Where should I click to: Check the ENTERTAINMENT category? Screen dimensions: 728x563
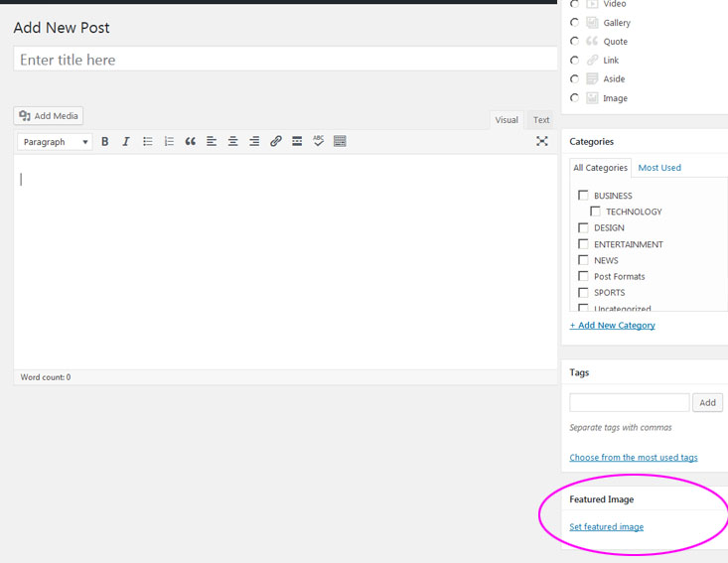click(x=583, y=243)
